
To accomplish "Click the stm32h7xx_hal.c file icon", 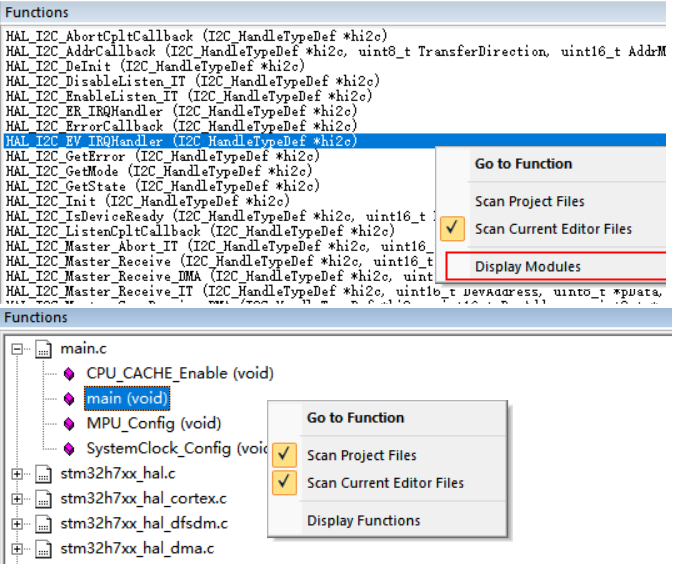I will tap(42, 473).
